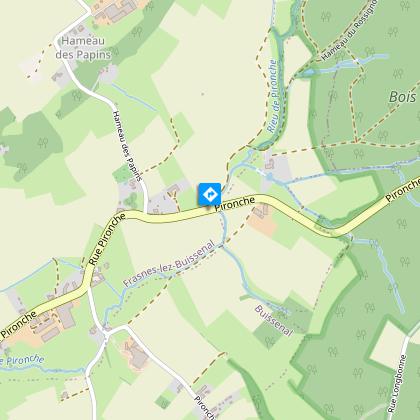Click the Pironche road label at bottom-left

[19, 324]
